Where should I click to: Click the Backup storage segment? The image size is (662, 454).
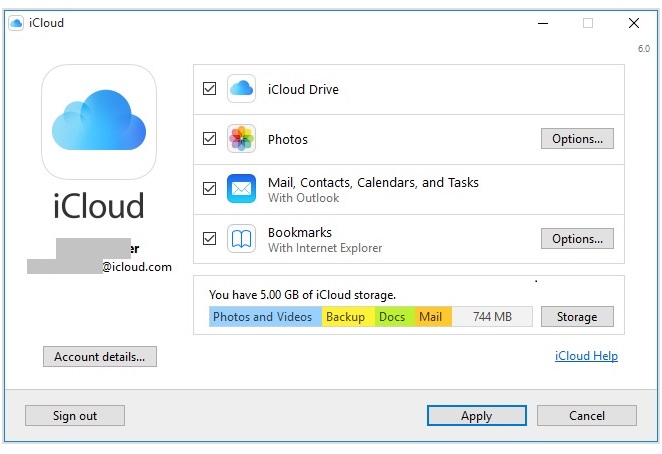(x=348, y=317)
